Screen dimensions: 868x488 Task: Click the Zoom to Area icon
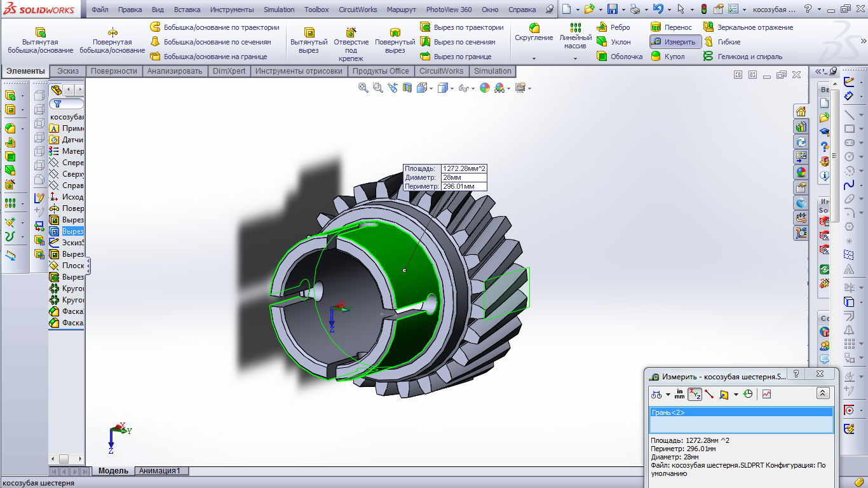[378, 88]
